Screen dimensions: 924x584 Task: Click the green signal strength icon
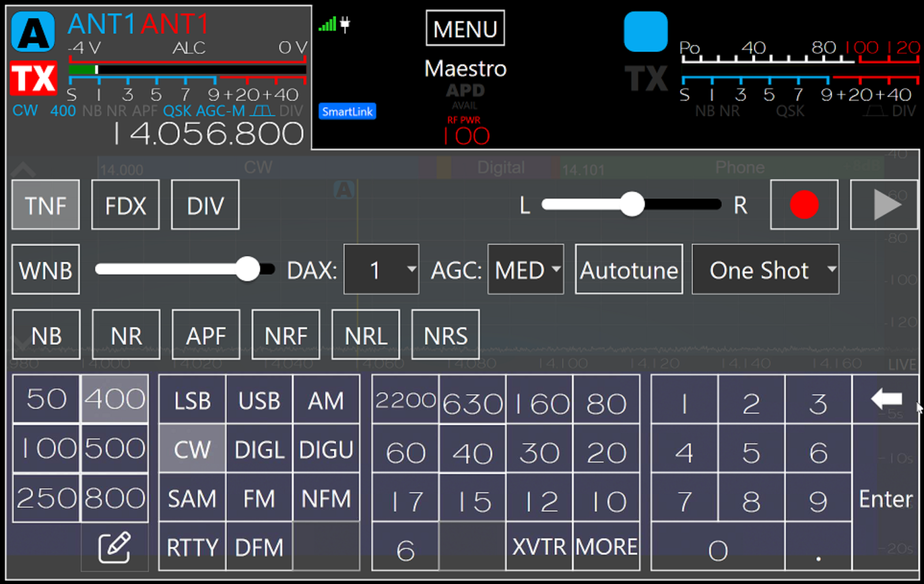(x=327, y=24)
